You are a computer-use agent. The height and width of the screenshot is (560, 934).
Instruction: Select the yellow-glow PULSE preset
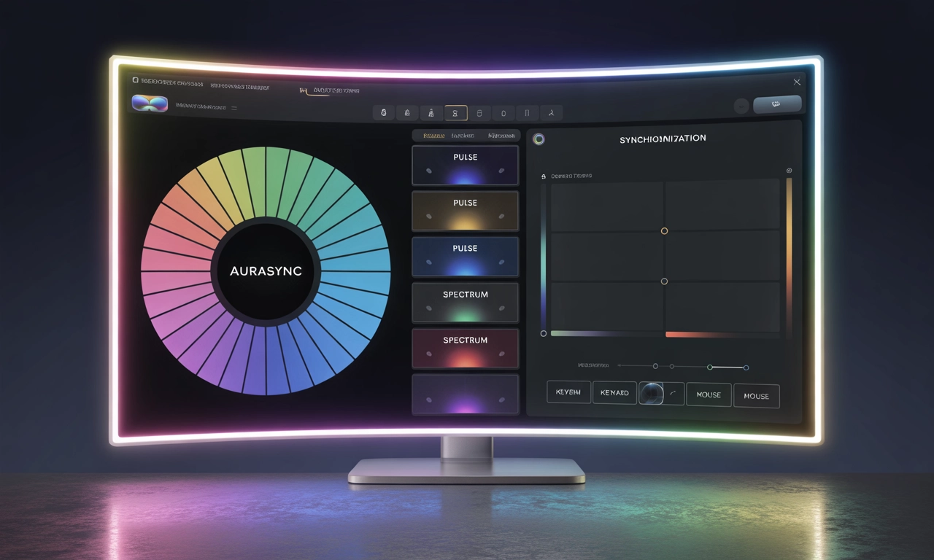tap(465, 211)
